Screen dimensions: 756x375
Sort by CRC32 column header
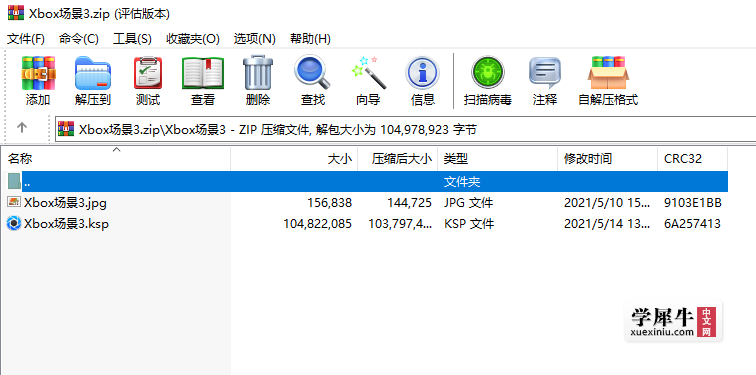point(692,159)
